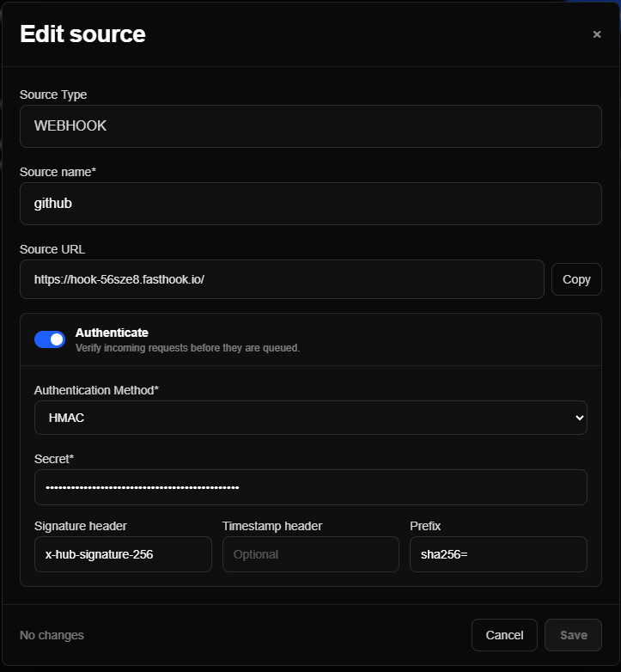Close the Edit source dialog

[597, 34]
